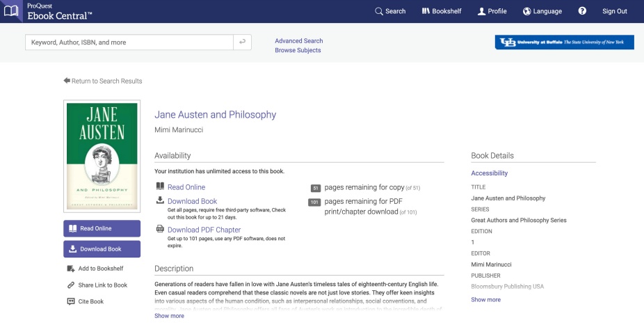Go to Browse Subjects

tap(298, 51)
